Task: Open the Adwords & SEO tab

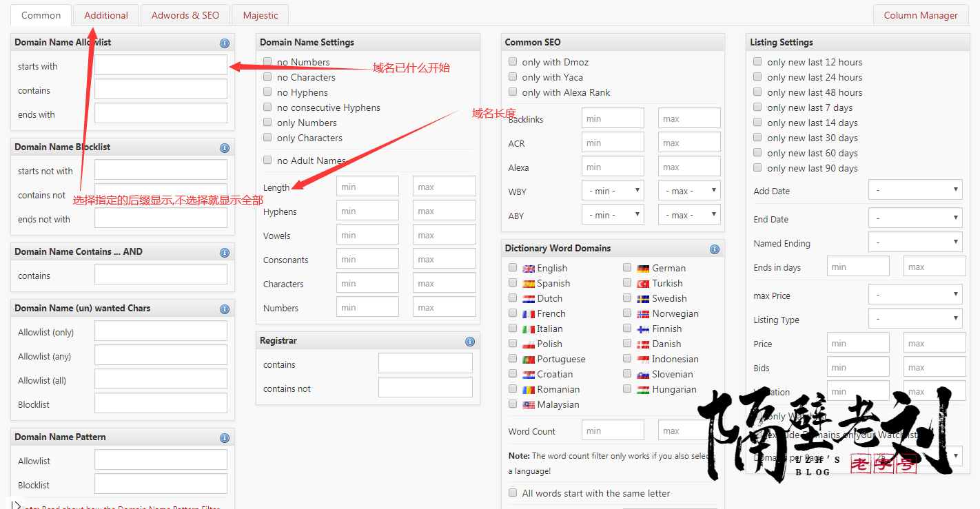Action: (x=185, y=15)
